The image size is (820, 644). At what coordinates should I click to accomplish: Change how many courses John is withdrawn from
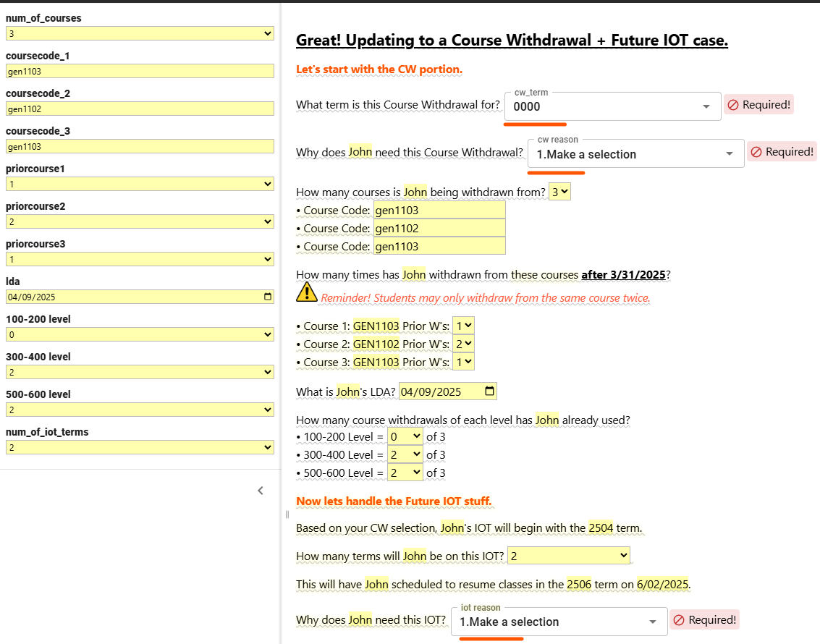click(x=559, y=192)
